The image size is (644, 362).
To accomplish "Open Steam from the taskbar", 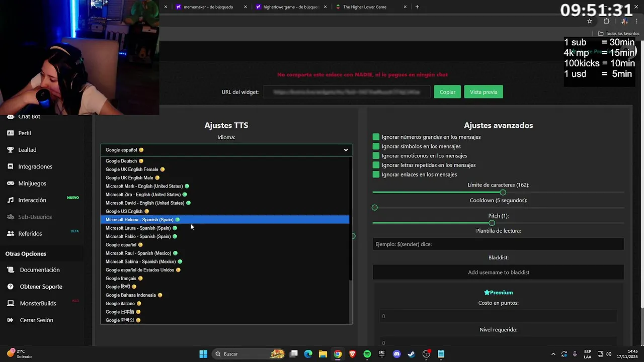I will click(411, 354).
